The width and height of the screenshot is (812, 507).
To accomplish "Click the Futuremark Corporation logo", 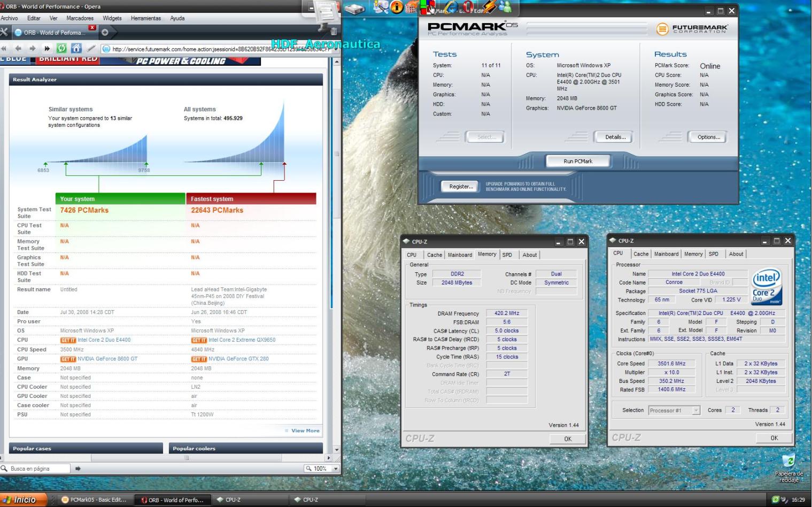I will (x=692, y=28).
